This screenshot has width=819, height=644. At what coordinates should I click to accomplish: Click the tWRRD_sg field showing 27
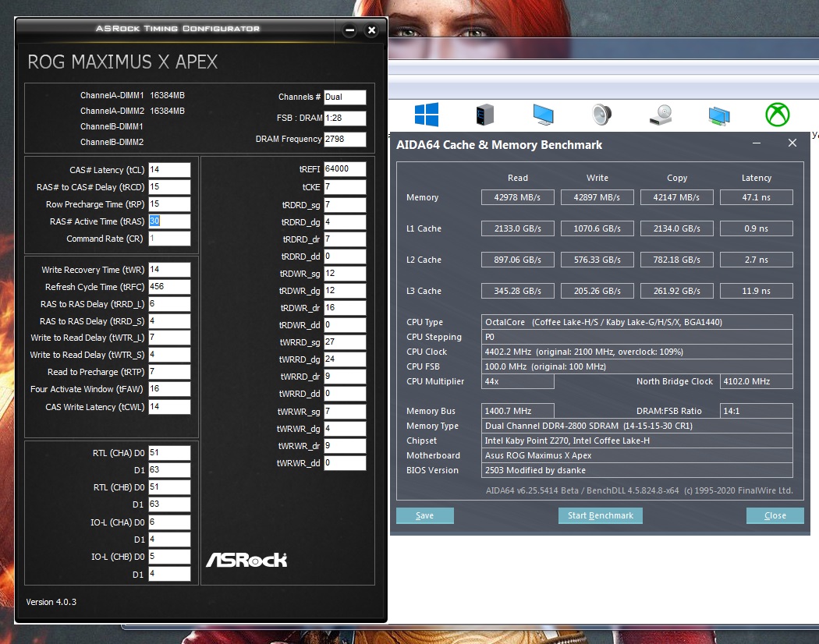pyautogui.click(x=345, y=342)
